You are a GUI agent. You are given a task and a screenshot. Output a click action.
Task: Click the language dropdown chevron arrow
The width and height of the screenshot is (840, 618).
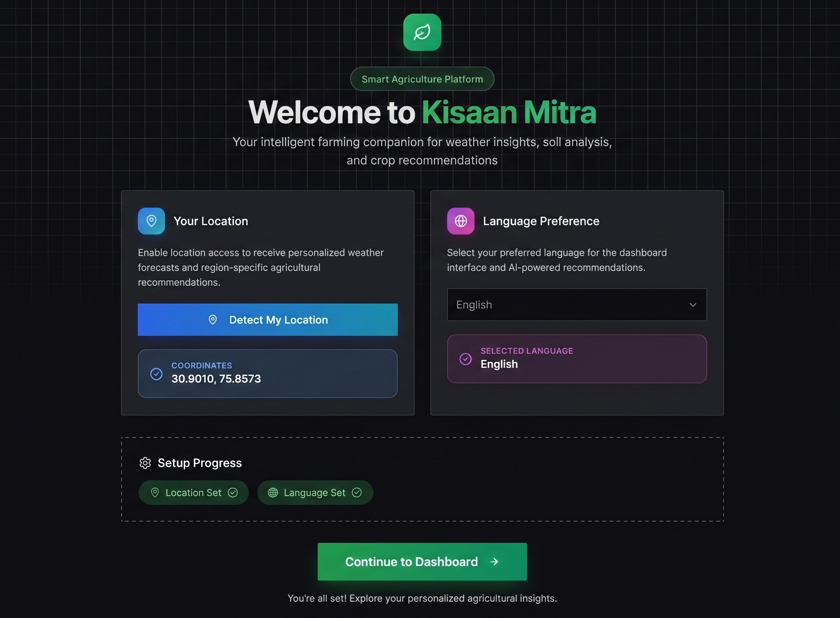tap(693, 305)
